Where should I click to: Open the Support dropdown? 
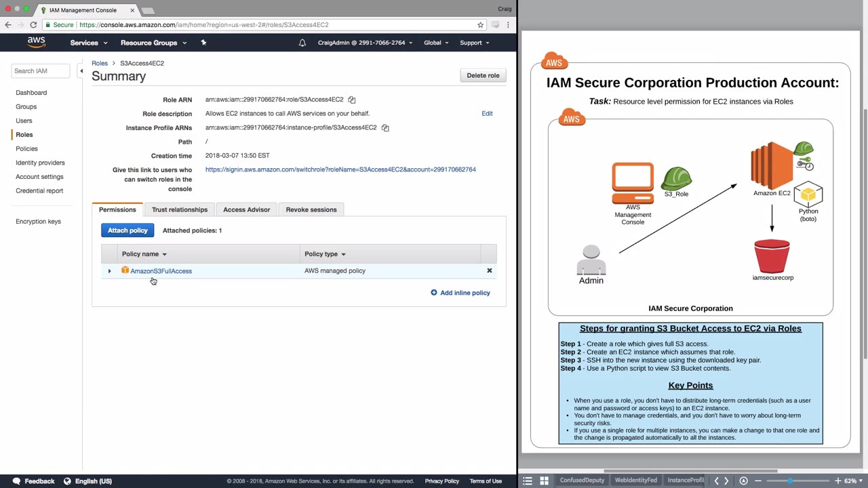point(475,43)
